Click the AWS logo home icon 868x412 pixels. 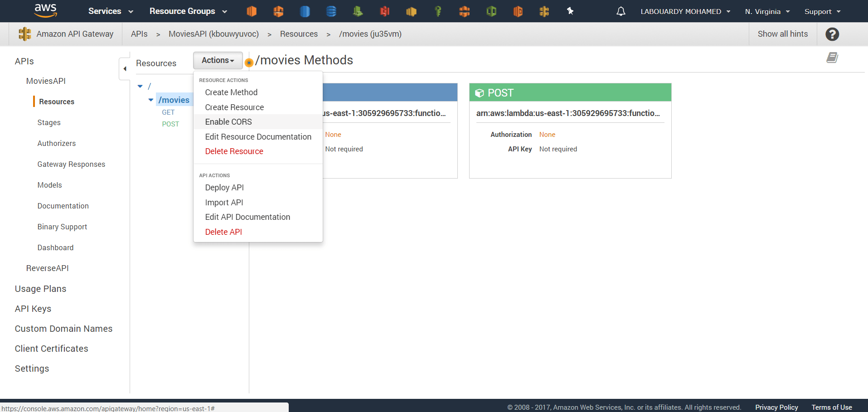[45, 10]
